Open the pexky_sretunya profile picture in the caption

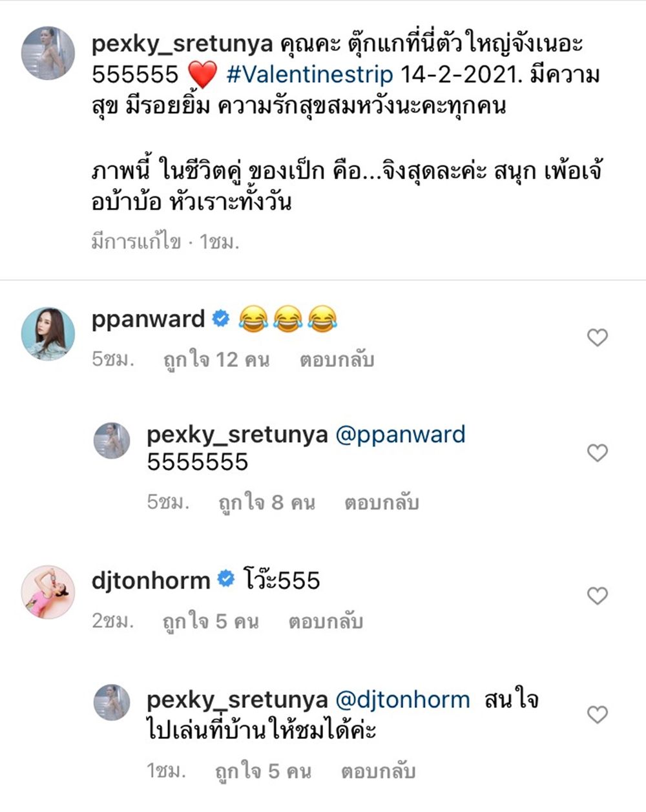point(48,53)
